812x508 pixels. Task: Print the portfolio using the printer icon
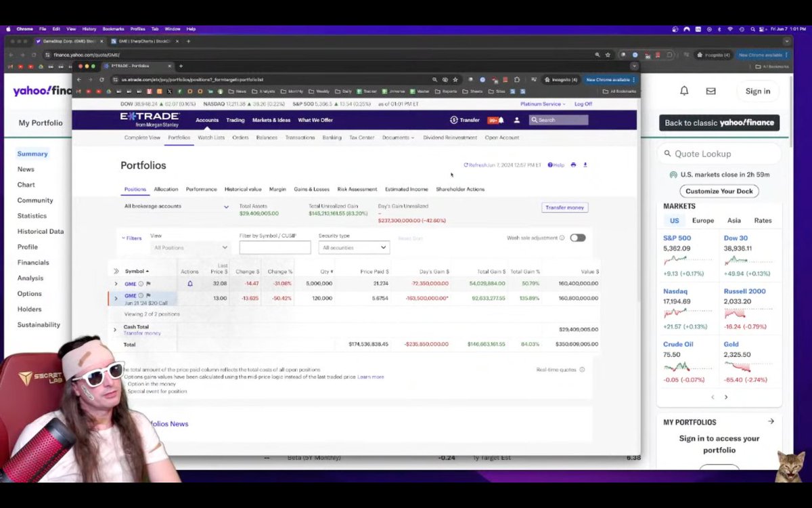(573, 165)
